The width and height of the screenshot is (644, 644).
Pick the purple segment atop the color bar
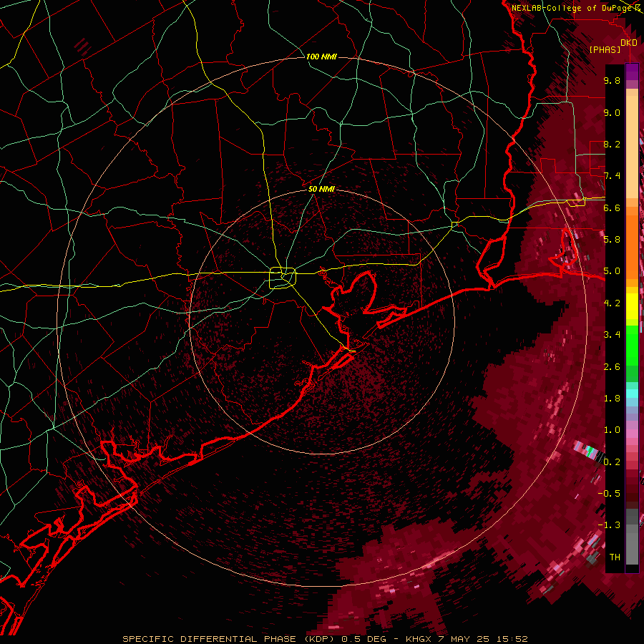click(632, 72)
